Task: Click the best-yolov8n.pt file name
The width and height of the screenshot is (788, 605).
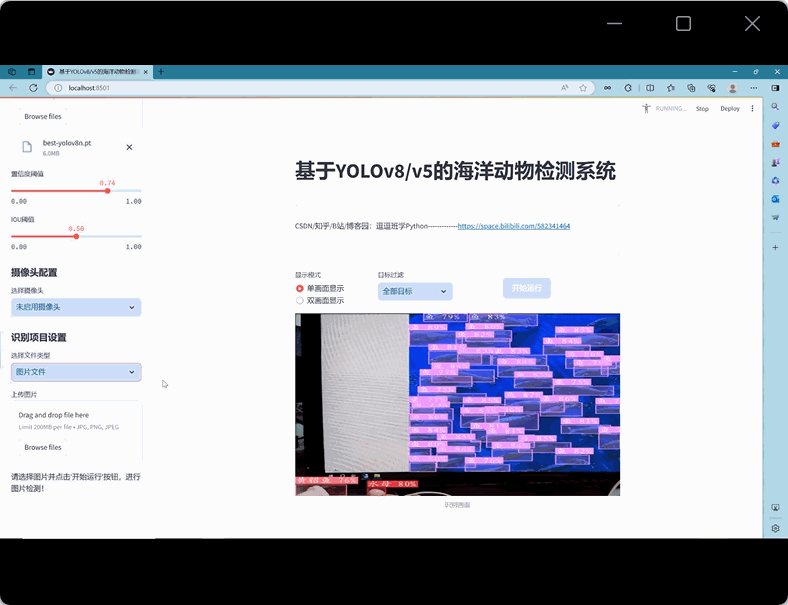Action: click(67, 143)
